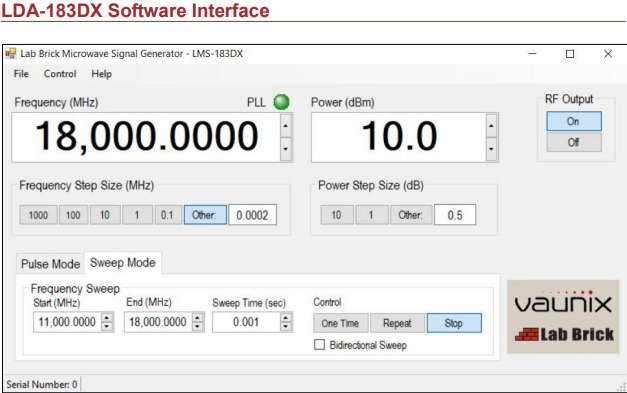The width and height of the screenshot is (627, 393).
Task: Decrease power with the down arrow
Action: (x=491, y=149)
